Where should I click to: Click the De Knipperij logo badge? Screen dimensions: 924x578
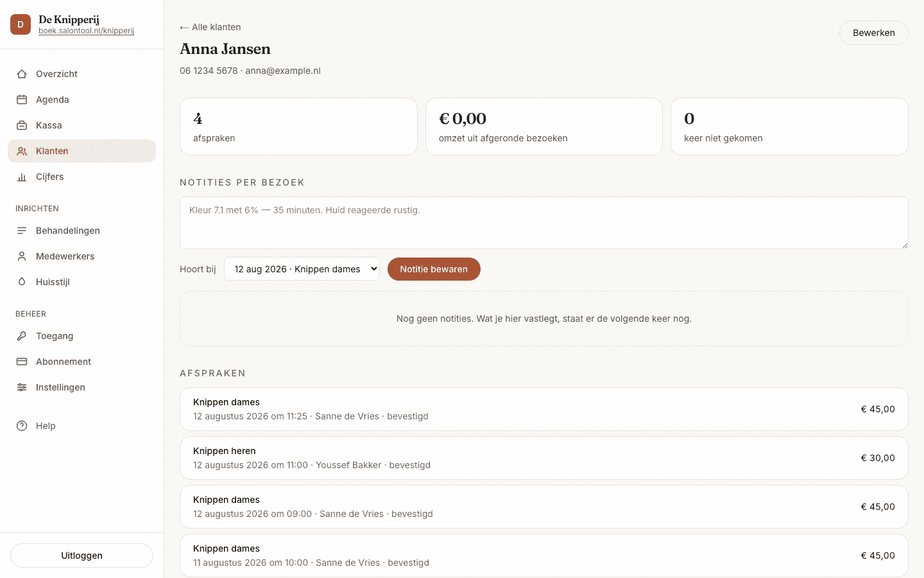[21, 24]
